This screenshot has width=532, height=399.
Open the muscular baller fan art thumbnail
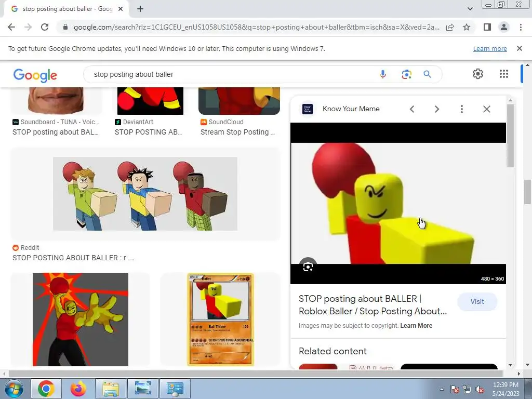(x=81, y=320)
